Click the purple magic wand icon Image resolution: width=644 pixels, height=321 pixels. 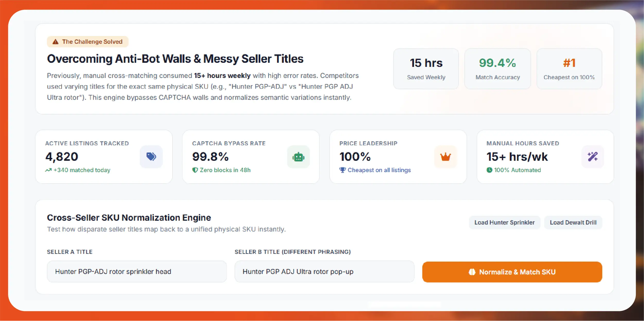click(593, 157)
